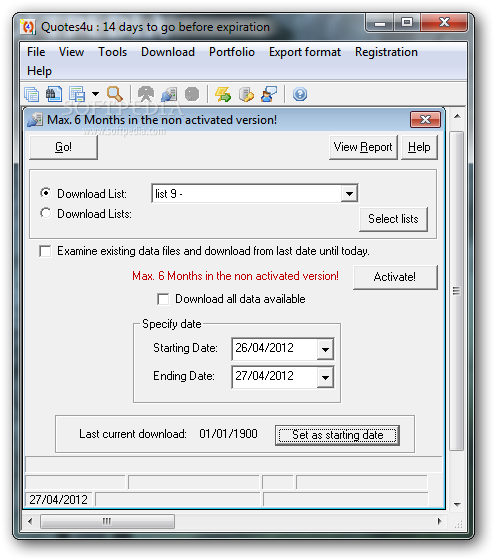
Task: Click the Set as starting date button
Action: click(x=337, y=435)
